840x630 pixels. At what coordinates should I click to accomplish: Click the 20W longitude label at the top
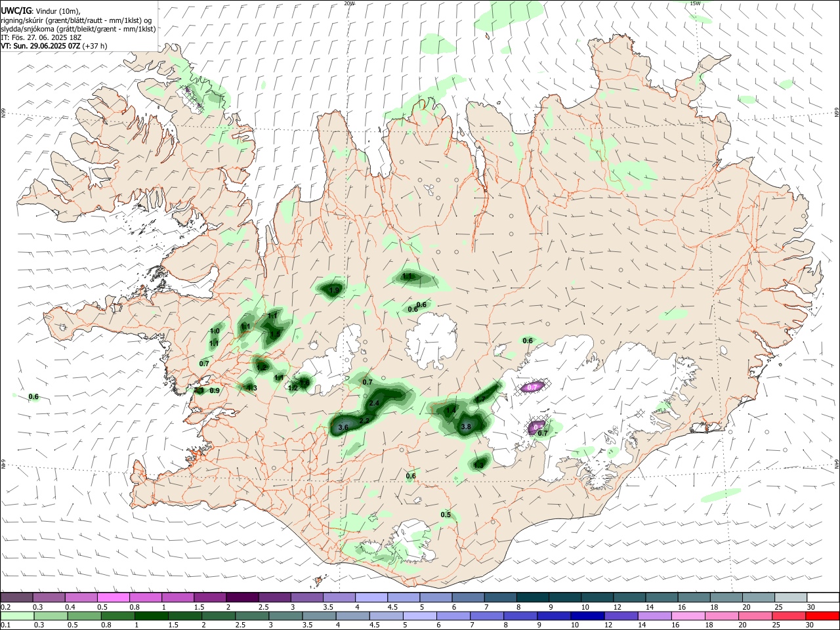349,3
